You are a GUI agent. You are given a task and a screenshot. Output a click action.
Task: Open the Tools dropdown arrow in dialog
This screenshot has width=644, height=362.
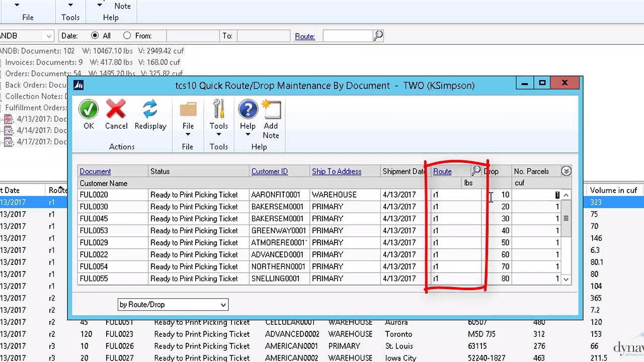(x=218, y=135)
